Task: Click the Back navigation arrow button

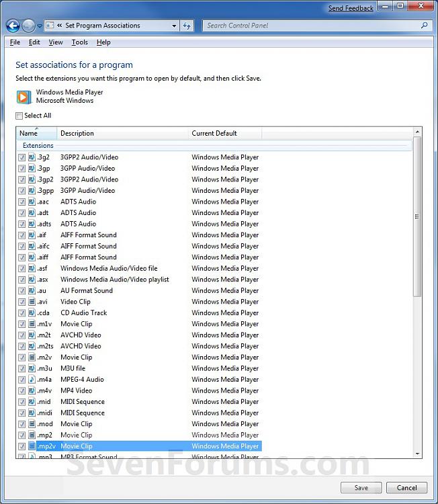Action: [13, 26]
